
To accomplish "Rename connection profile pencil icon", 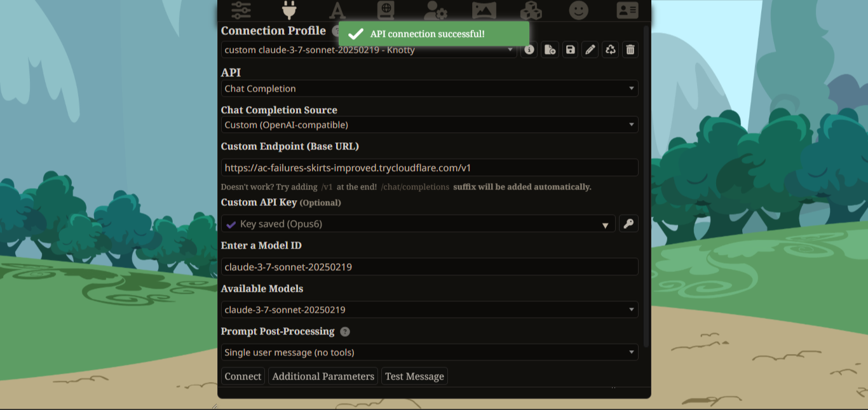I will [x=590, y=50].
